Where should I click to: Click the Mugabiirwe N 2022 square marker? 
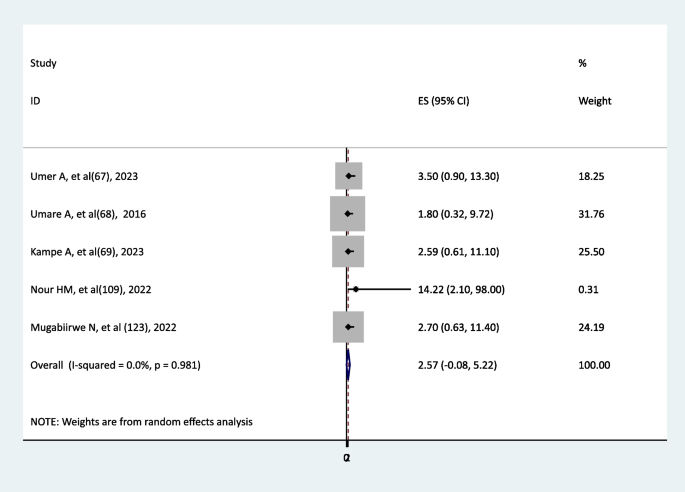coord(349,327)
